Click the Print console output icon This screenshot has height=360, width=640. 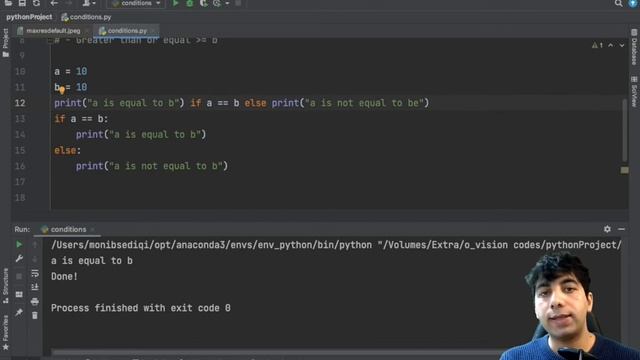[35, 302]
